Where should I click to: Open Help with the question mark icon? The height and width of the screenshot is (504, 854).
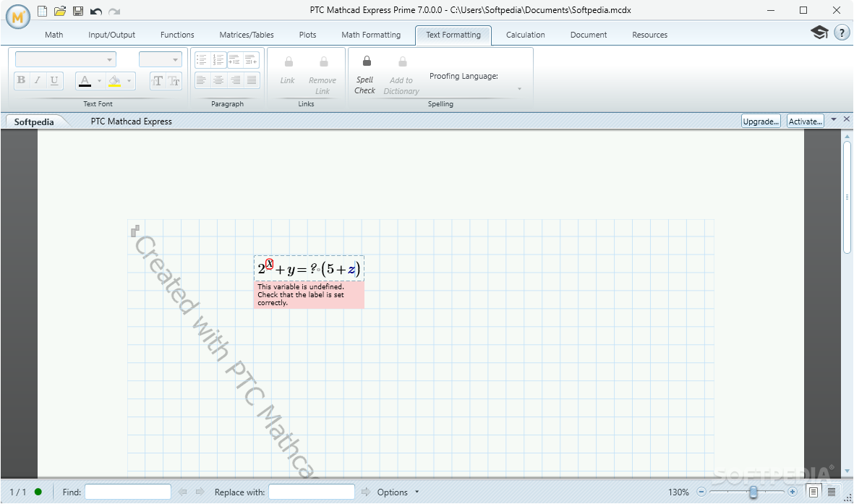(842, 33)
